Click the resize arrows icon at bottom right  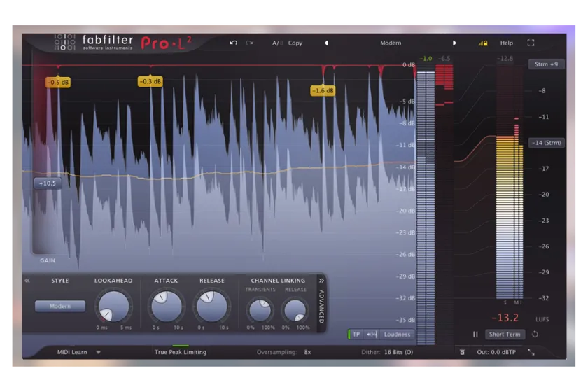[531, 352]
